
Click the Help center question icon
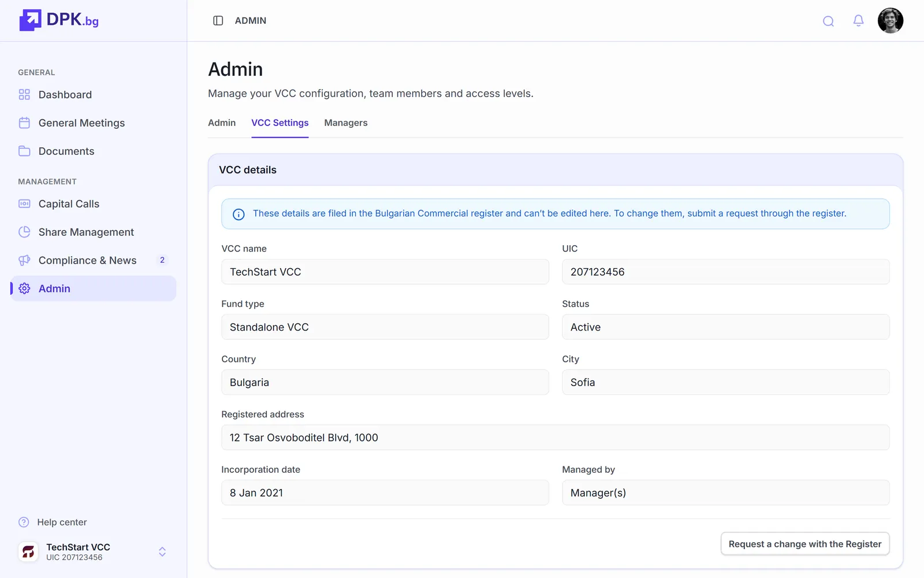click(24, 522)
